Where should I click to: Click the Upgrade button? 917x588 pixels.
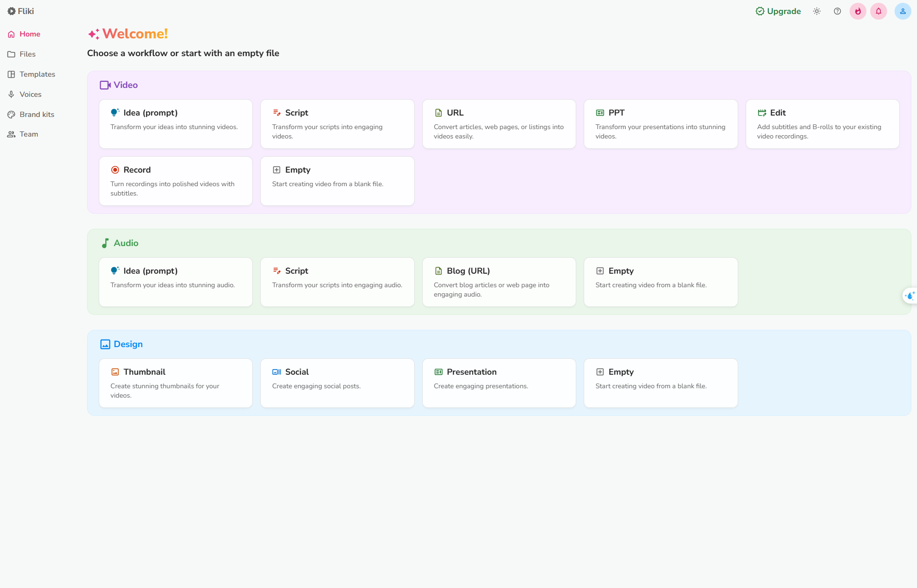point(778,11)
